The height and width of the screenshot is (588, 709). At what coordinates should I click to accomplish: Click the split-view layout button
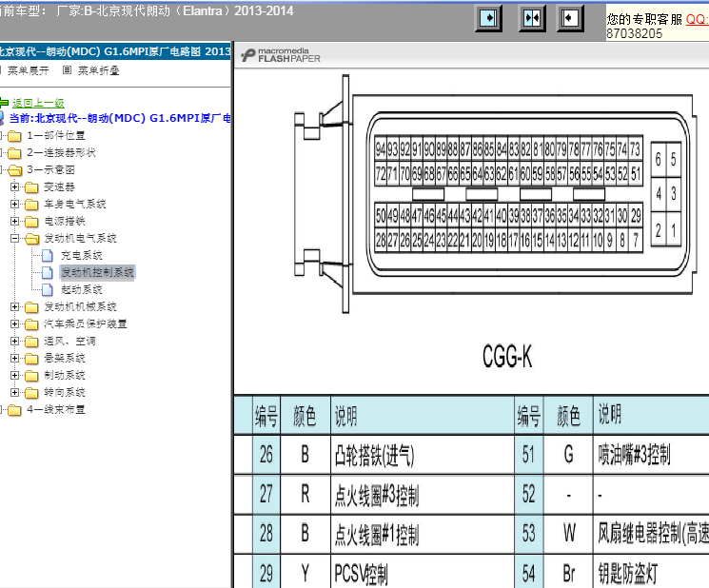click(532, 18)
